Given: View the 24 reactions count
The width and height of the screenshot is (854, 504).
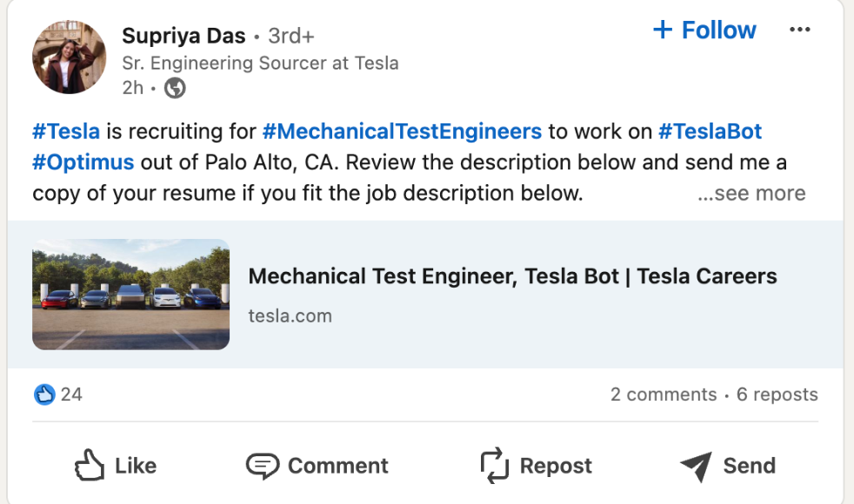Looking at the screenshot, I should (x=71, y=395).
